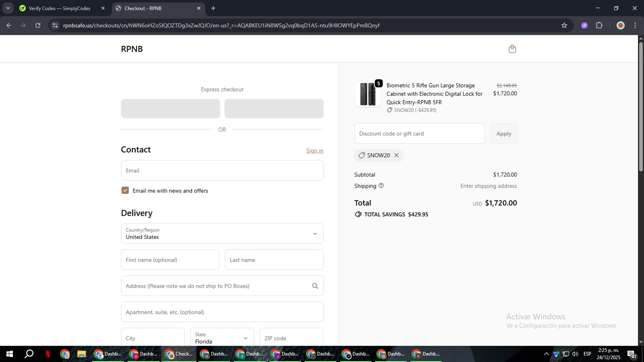The height and width of the screenshot is (362, 644).
Task: Click the gun cabinet product thumbnail
Action: coord(368,94)
